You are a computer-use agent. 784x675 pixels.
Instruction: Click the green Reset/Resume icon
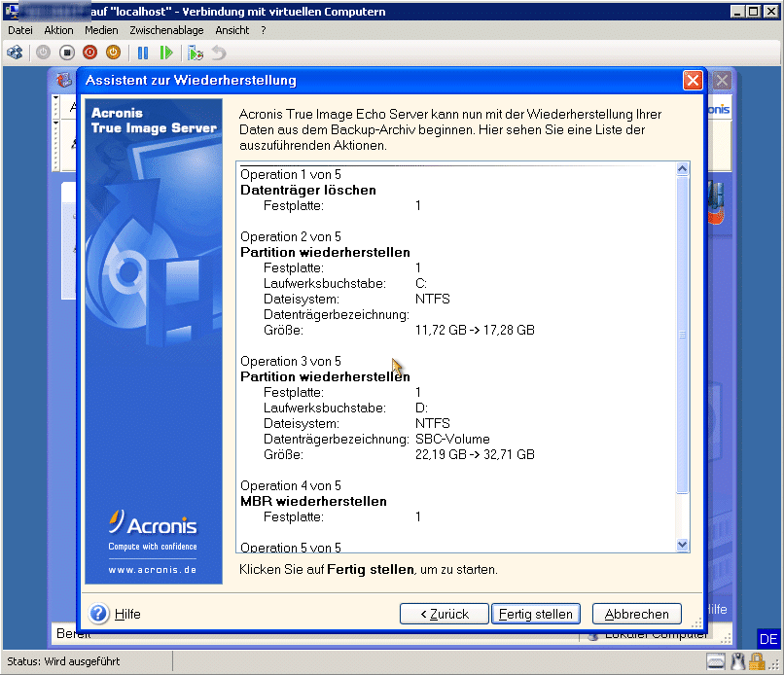pos(166,53)
